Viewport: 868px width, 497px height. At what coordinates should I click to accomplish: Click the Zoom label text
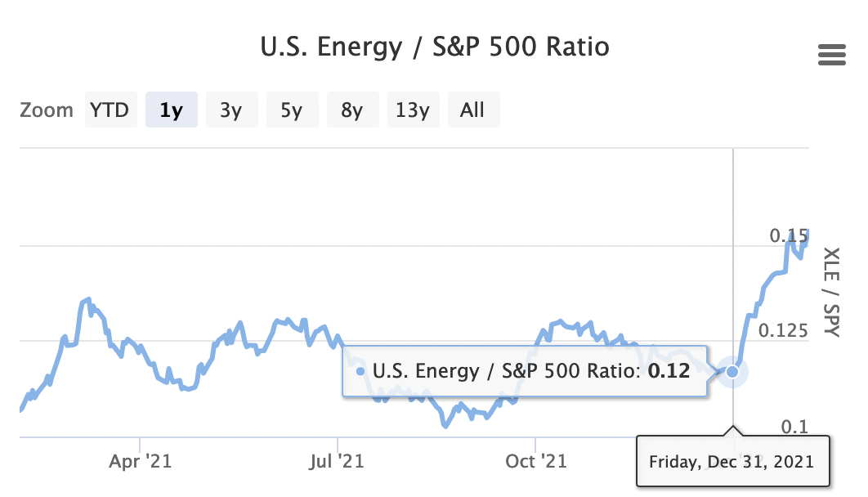[47, 110]
